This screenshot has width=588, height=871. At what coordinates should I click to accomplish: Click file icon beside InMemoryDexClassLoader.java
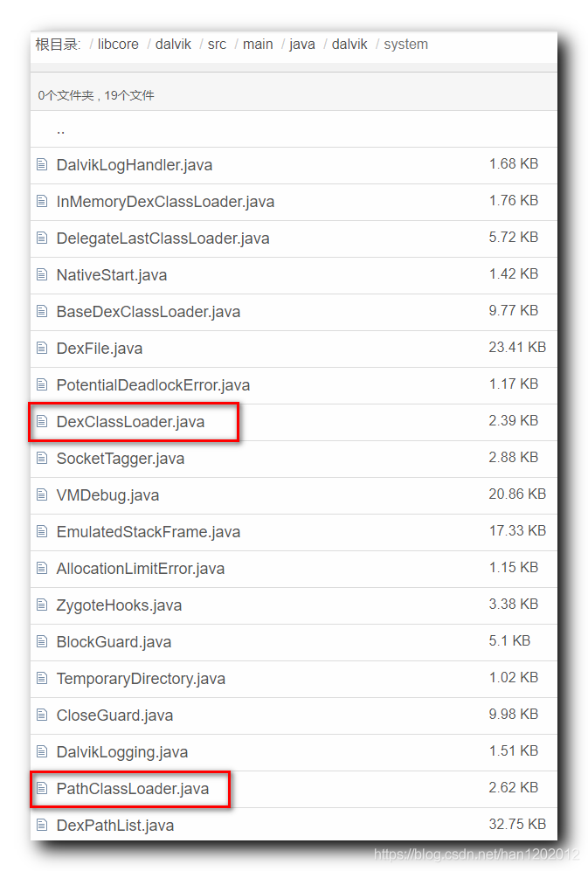(42, 201)
